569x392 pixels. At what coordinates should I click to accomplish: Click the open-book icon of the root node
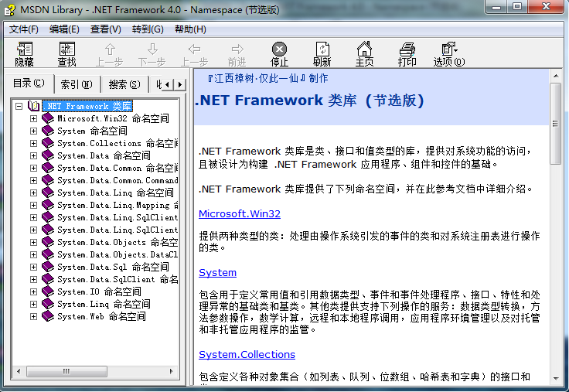pos(34,106)
